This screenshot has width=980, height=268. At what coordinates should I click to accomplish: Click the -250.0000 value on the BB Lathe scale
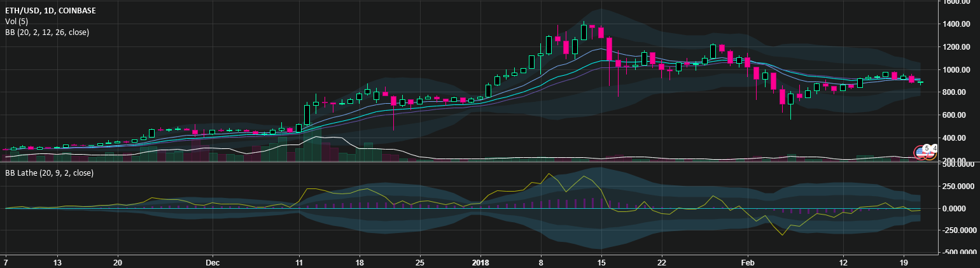click(x=958, y=230)
